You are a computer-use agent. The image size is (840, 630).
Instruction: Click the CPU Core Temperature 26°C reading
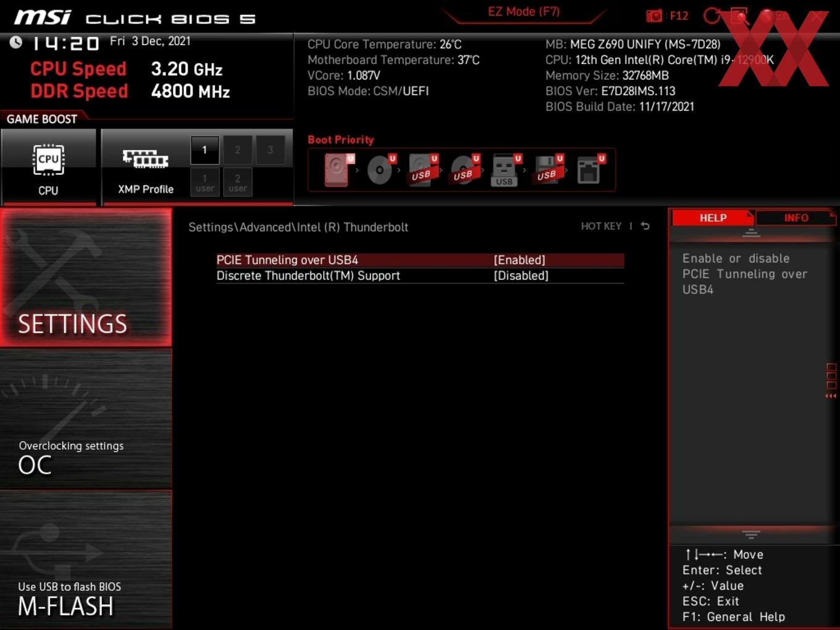pos(384,44)
